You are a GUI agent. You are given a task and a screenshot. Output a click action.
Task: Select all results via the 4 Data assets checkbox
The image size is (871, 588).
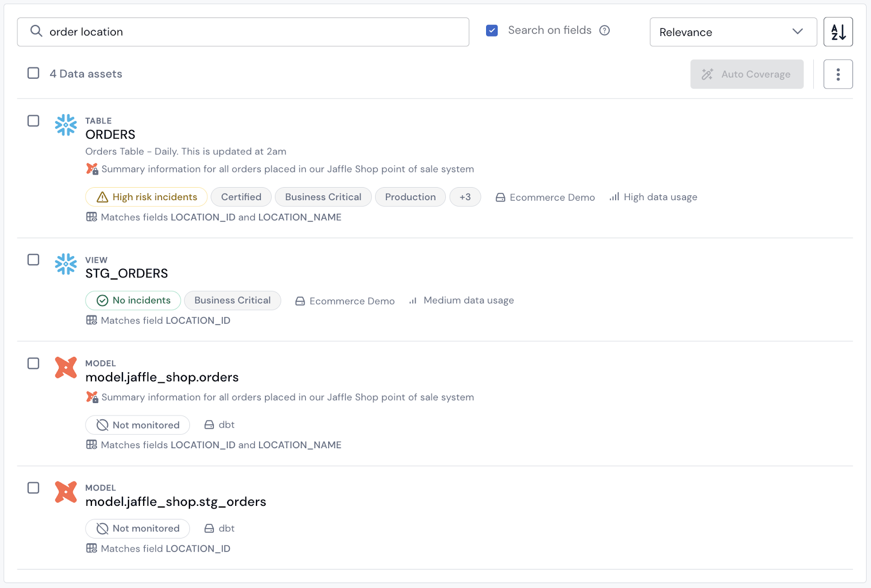[x=33, y=73]
